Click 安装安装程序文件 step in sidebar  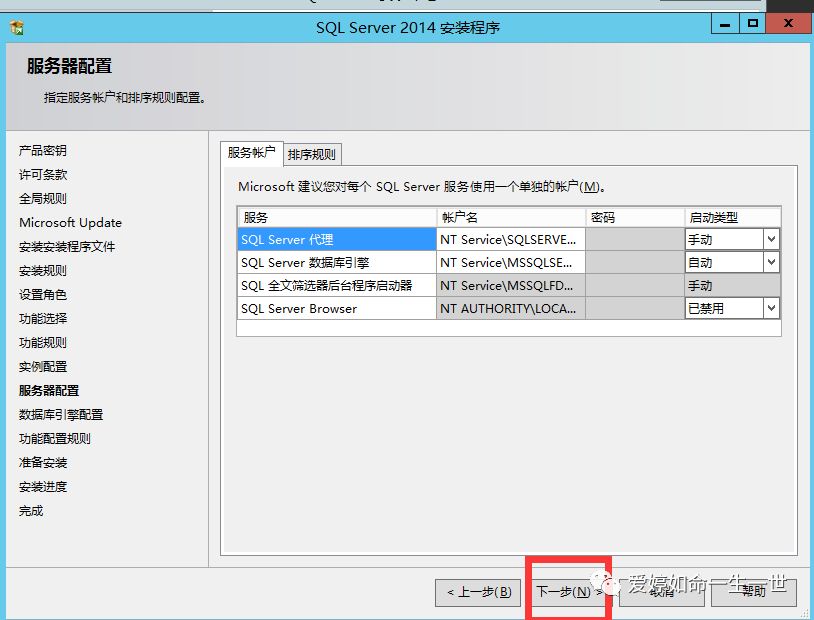(x=66, y=247)
